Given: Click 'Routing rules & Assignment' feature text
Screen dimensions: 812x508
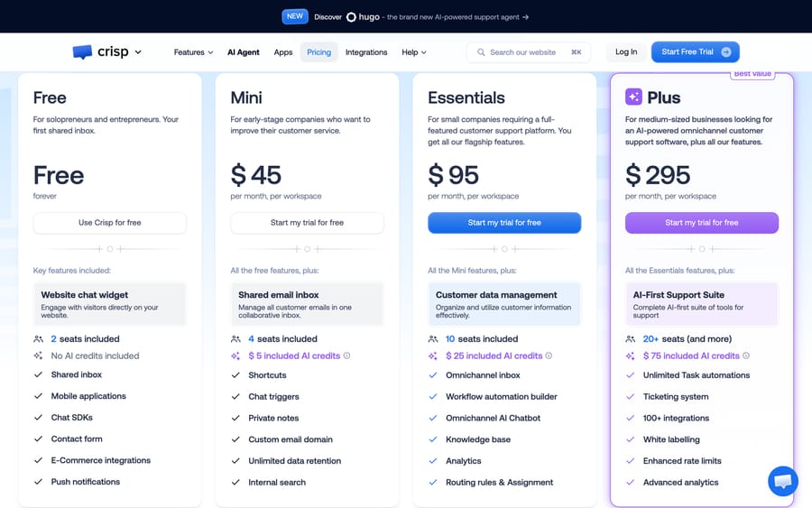Looking at the screenshot, I should (x=499, y=482).
